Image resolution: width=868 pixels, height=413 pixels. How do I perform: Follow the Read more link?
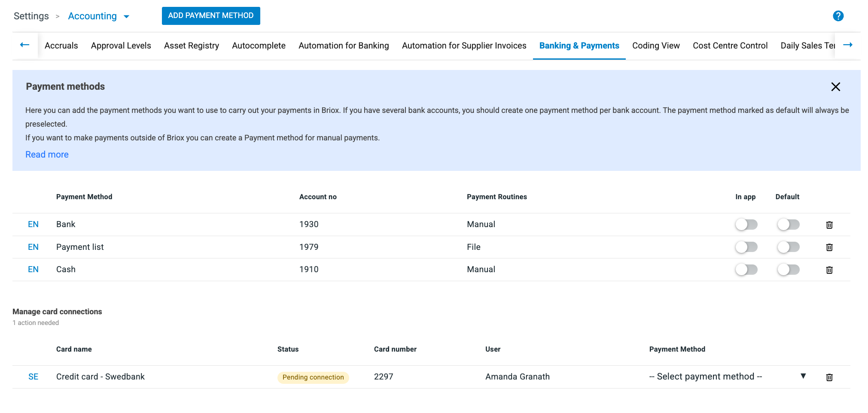point(47,155)
